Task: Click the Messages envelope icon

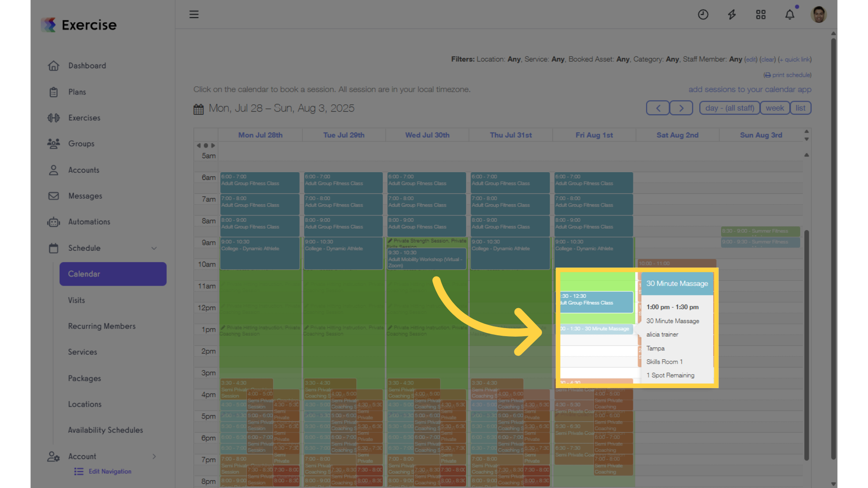Action: pyautogui.click(x=53, y=196)
